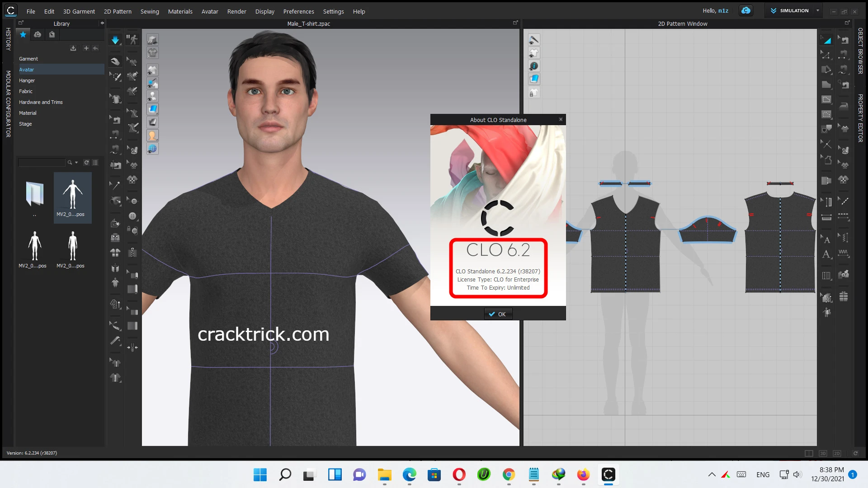Select the Free Sewing tool in 2D toolbar
The height and width of the screenshot is (488, 868).
coord(843,70)
